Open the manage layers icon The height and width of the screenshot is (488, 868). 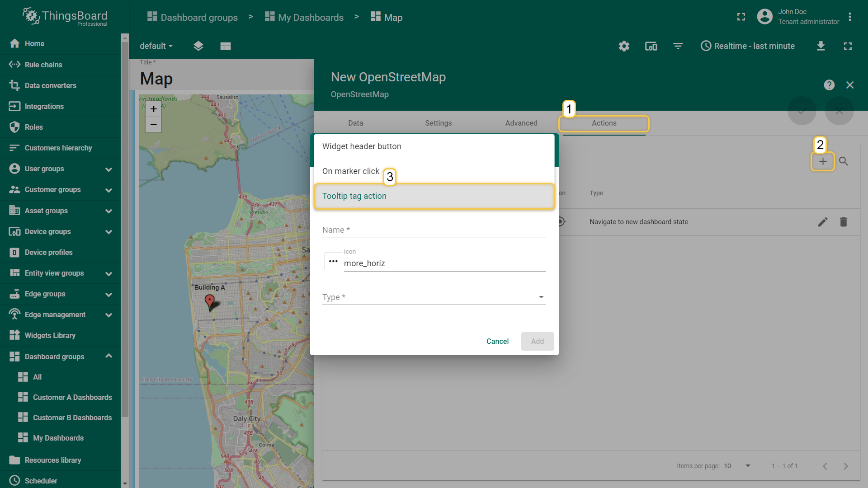pyautogui.click(x=198, y=46)
